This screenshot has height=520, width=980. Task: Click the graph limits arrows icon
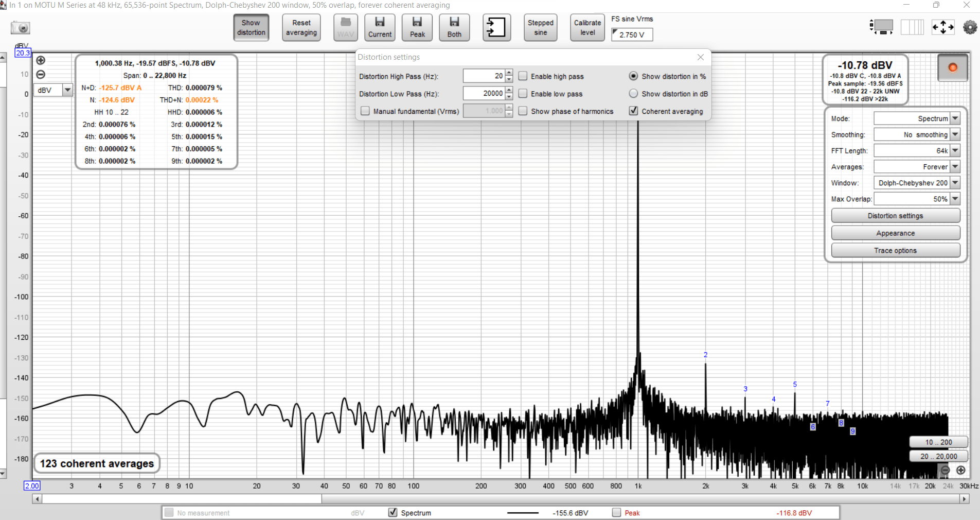pyautogui.click(x=943, y=27)
